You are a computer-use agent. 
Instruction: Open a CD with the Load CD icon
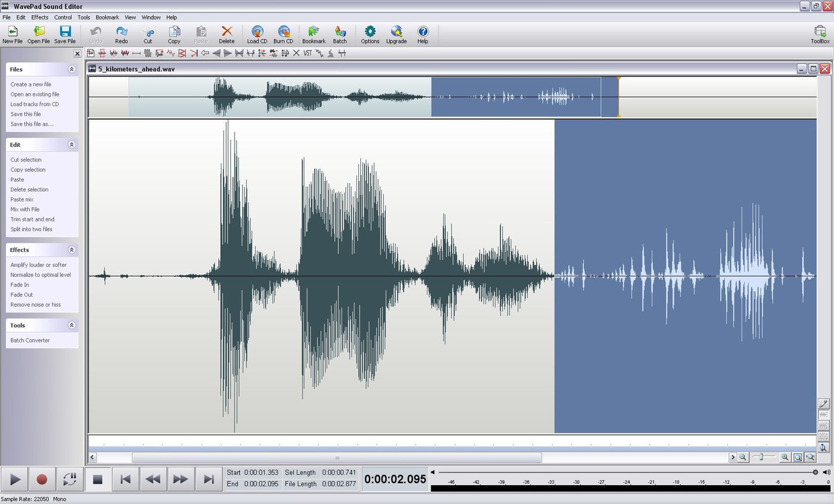tap(257, 34)
